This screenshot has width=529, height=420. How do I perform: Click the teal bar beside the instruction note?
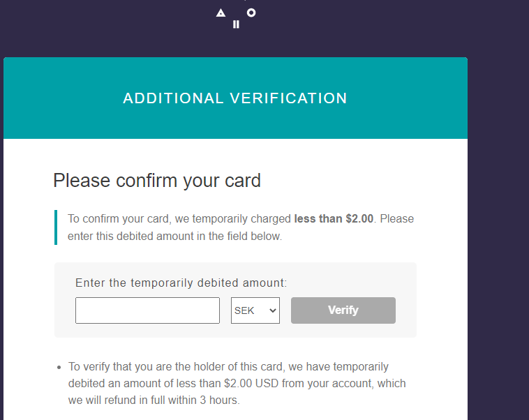point(56,227)
